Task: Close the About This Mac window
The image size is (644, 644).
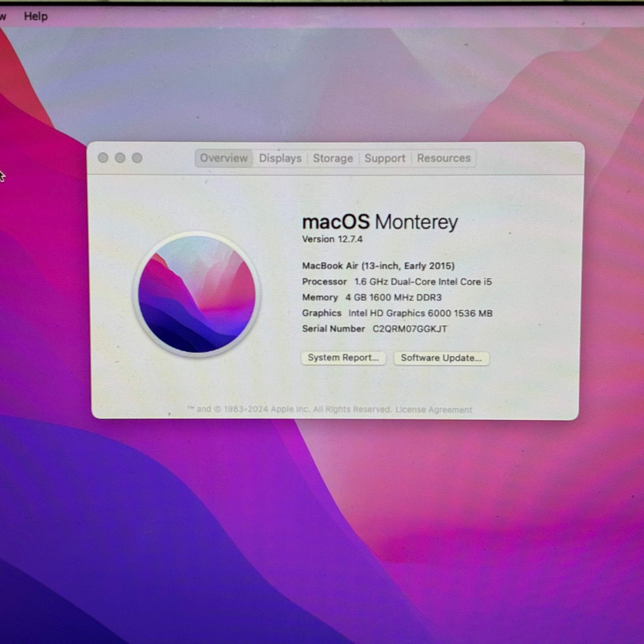Action: (x=103, y=158)
